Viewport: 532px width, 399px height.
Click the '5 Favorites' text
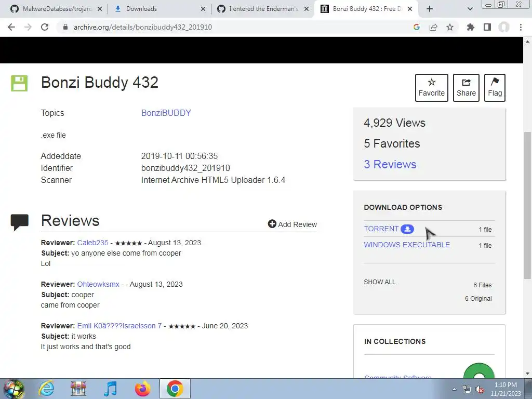[x=392, y=143]
